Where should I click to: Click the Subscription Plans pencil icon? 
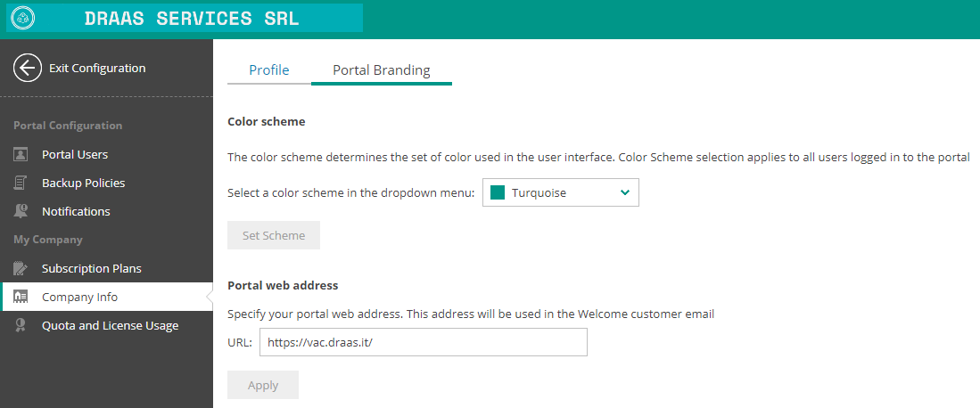[21, 269]
